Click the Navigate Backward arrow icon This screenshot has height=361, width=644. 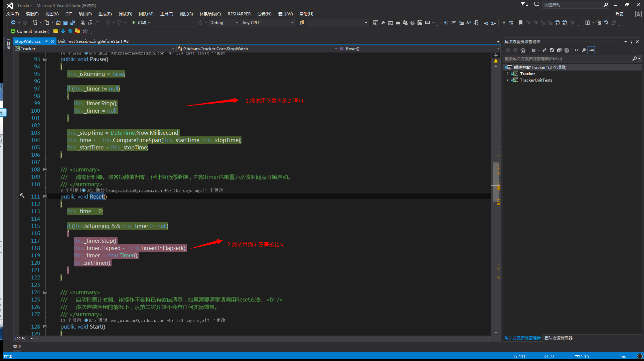[x=13, y=23]
